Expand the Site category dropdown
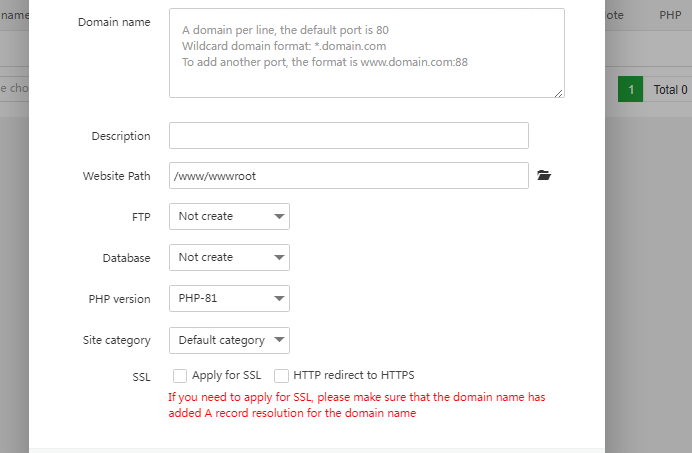The width and height of the screenshot is (692, 453). point(229,340)
